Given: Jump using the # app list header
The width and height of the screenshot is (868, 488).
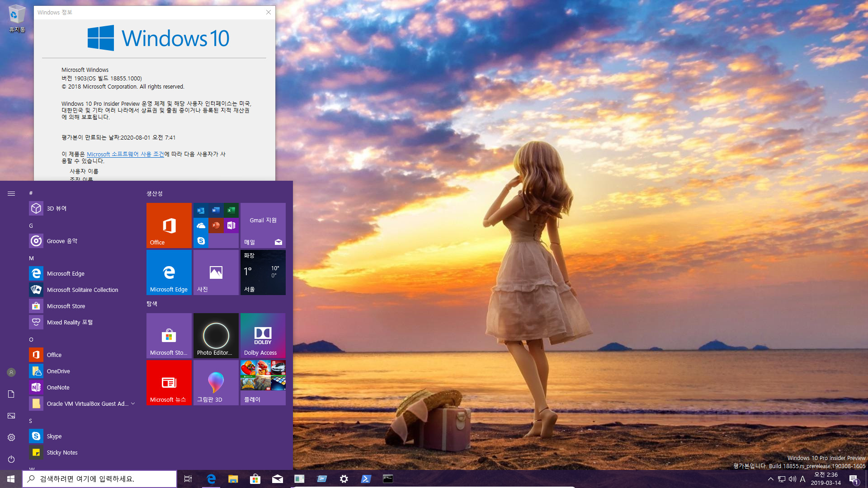Looking at the screenshot, I should click(x=31, y=193).
